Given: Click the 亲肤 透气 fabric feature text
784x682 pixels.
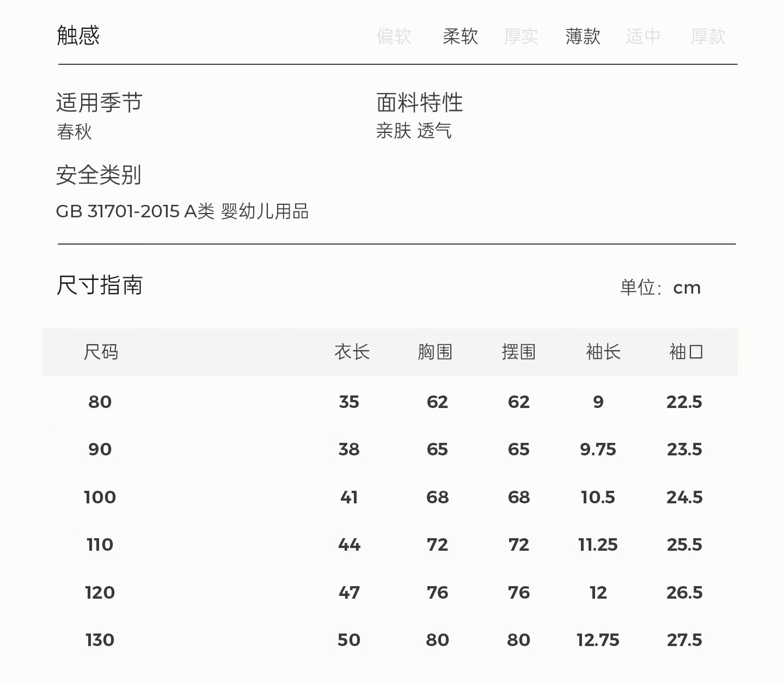Looking at the screenshot, I should 414,131.
